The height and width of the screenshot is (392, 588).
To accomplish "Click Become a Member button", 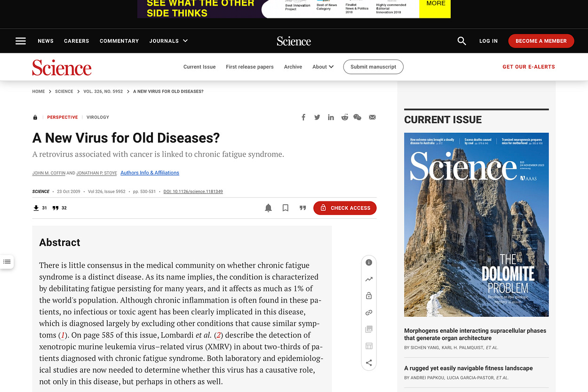I will 541,41.
